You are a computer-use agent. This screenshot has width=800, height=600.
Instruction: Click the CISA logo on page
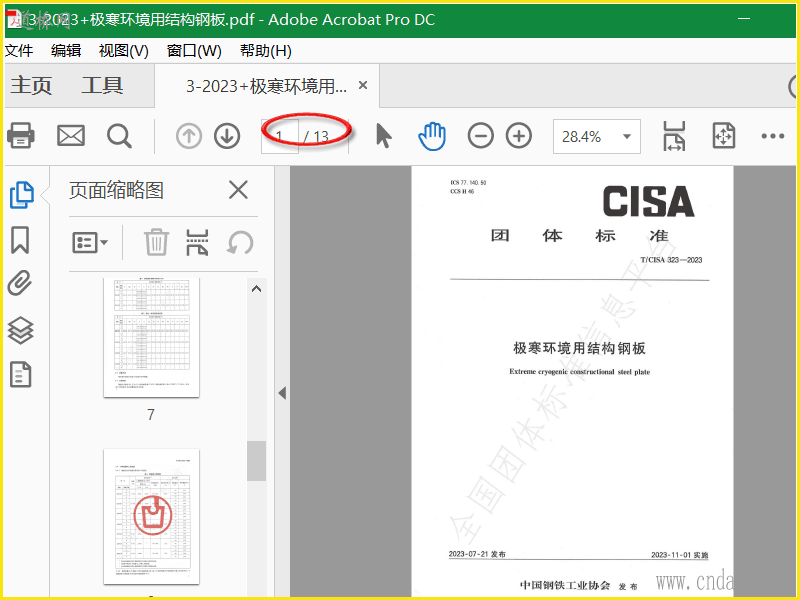coord(648,201)
